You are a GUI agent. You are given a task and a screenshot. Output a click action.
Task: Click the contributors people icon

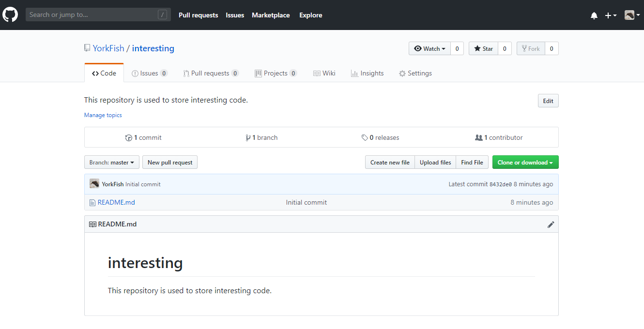(x=479, y=137)
